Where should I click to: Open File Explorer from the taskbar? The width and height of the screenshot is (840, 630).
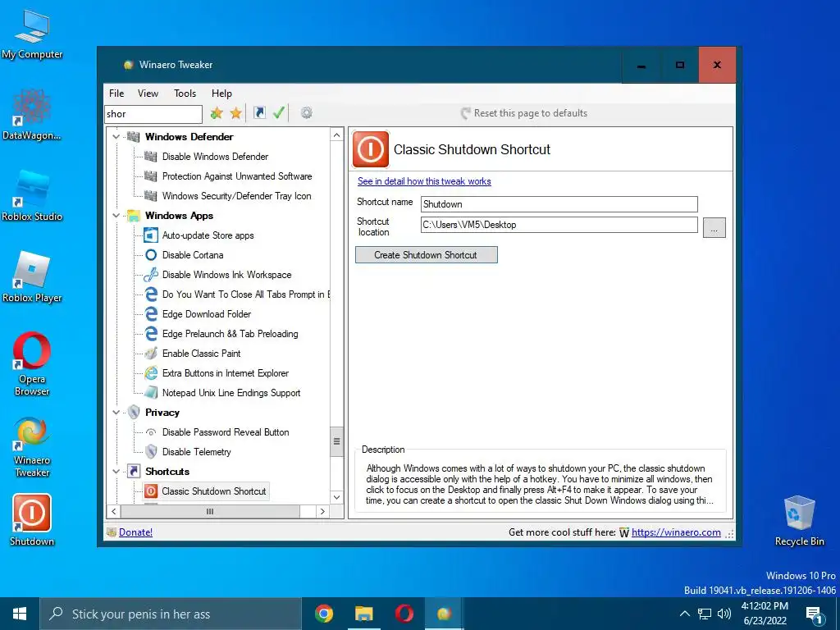click(x=363, y=614)
